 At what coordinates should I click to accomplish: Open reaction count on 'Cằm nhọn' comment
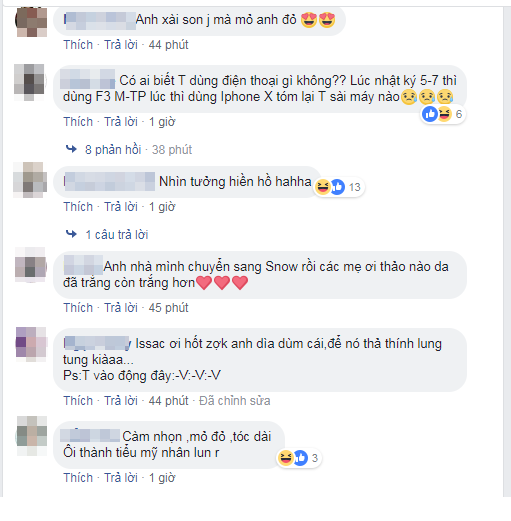(x=299, y=458)
